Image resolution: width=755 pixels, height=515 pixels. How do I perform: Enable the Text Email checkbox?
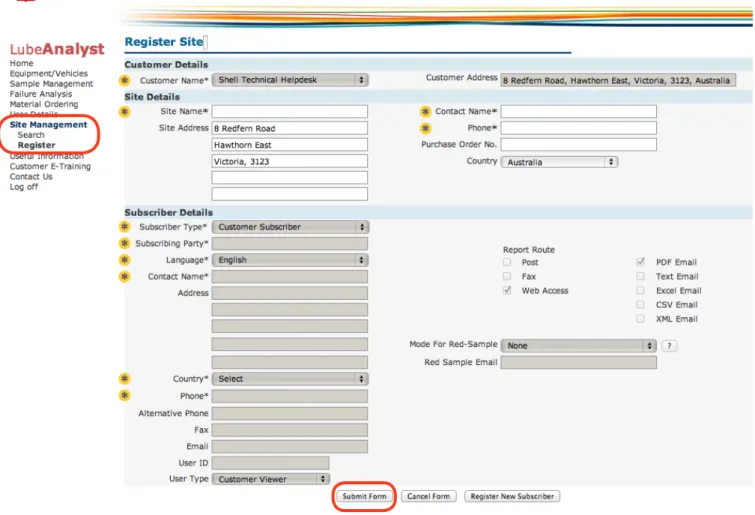pos(640,276)
